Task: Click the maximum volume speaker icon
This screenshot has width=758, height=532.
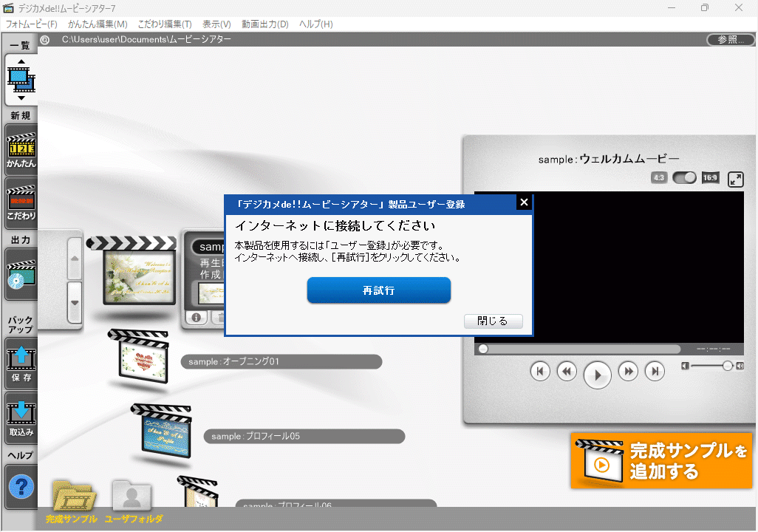Action: click(x=740, y=366)
